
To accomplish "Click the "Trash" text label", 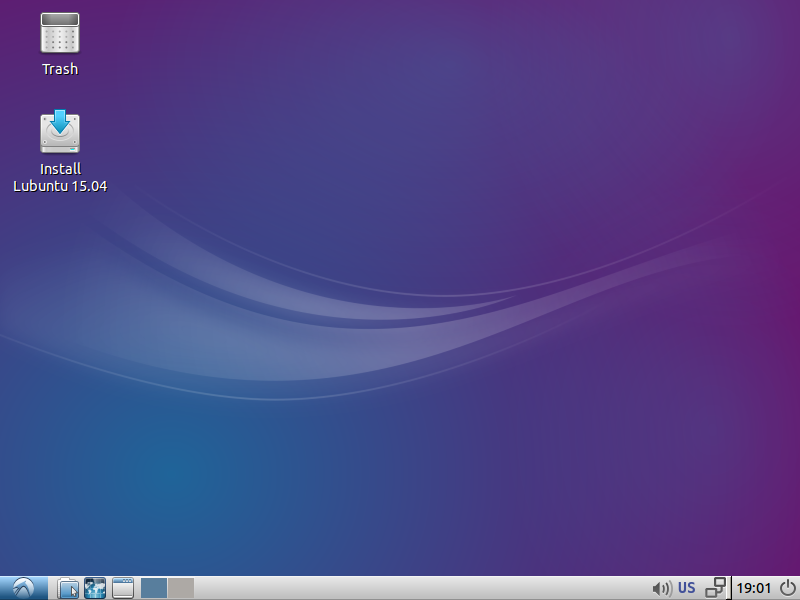I will coord(60,69).
